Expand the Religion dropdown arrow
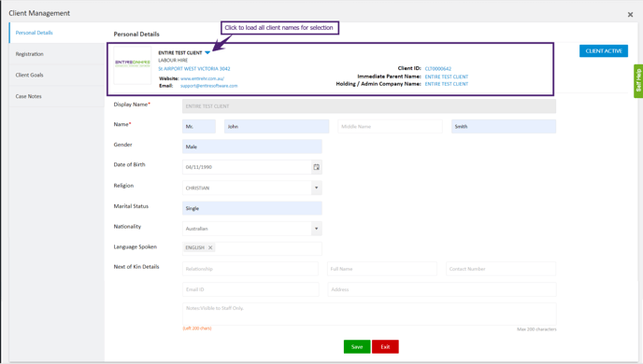Image resolution: width=643 pixels, height=364 pixels. coord(316,188)
